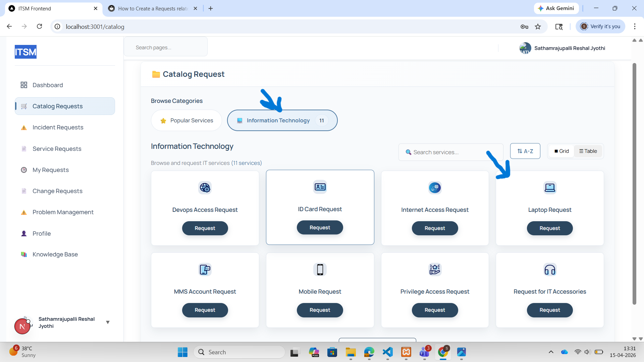The width and height of the screenshot is (644, 362).
Task: Open Visual Studio Code from taskbar
Action: [x=388, y=352]
